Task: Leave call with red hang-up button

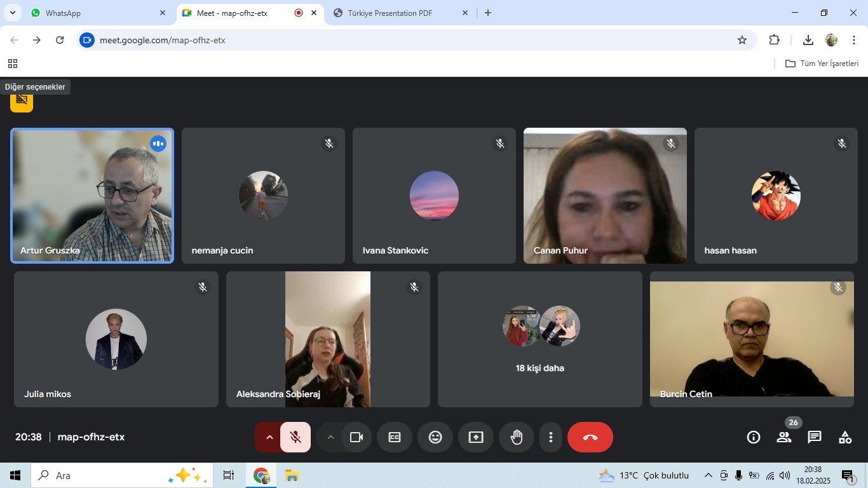Action: [590, 437]
